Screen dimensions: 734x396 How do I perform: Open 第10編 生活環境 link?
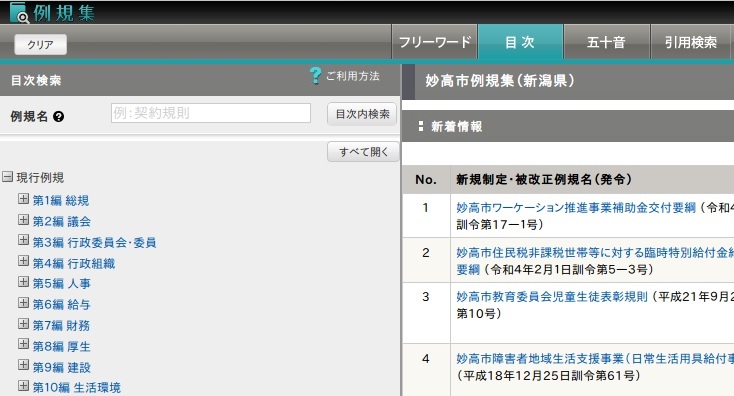[77, 388]
